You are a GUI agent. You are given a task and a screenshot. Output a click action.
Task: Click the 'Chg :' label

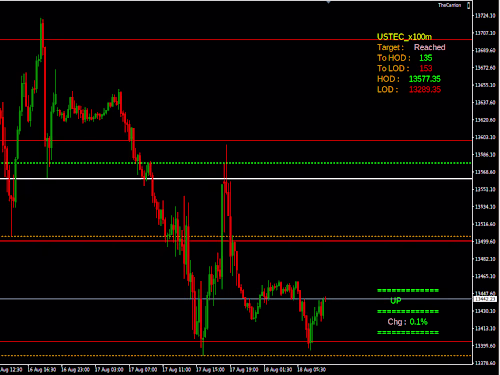(x=397, y=322)
